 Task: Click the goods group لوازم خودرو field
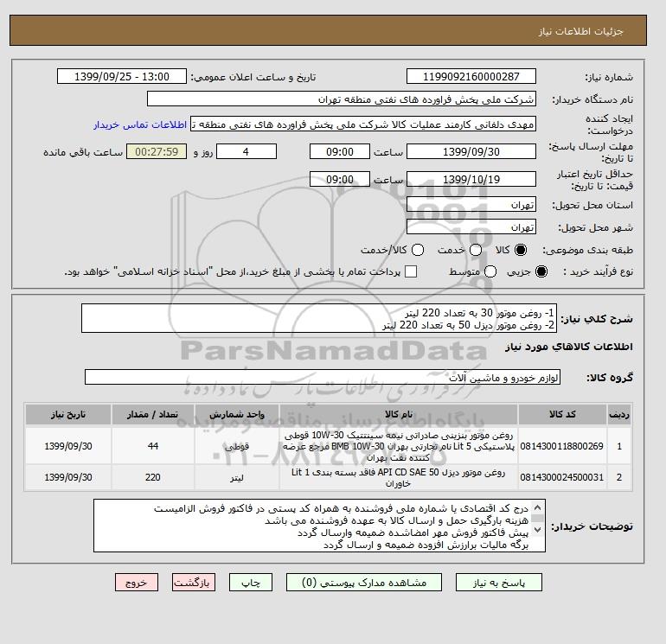tap(323, 377)
